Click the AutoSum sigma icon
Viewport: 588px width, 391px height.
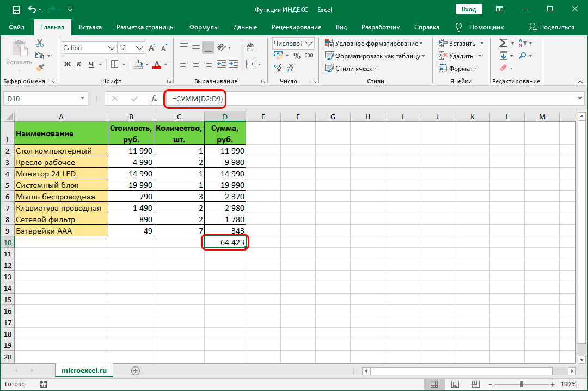coord(503,43)
